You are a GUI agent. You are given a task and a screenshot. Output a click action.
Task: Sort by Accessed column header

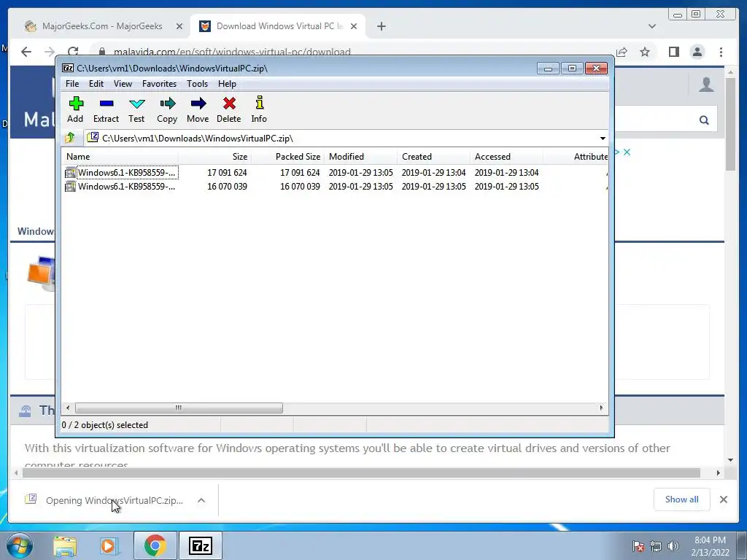[x=506, y=157]
